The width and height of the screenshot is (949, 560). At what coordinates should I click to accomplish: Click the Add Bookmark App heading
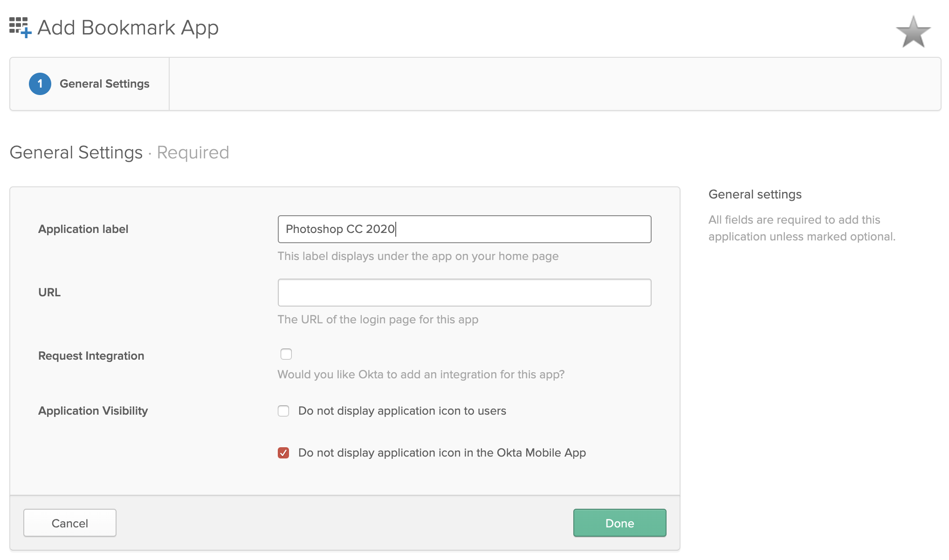coord(128,28)
